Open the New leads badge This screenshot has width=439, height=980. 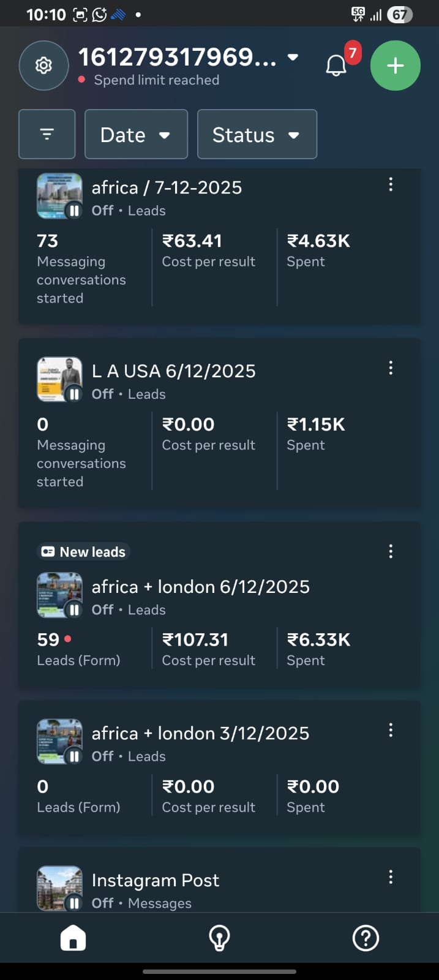click(83, 552)
